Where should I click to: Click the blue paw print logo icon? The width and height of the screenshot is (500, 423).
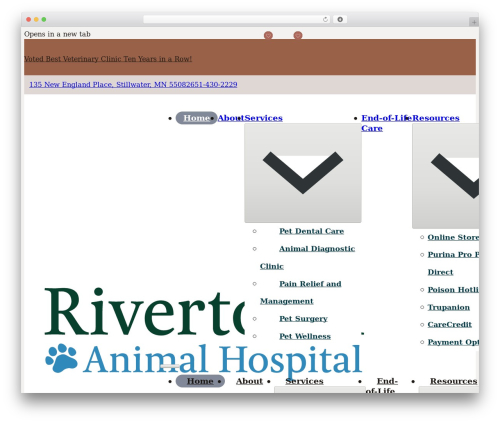[62, 358]
